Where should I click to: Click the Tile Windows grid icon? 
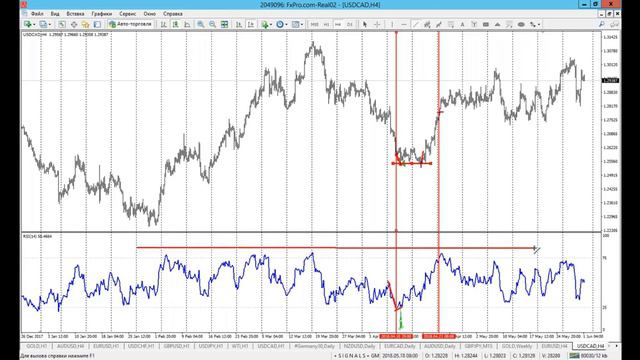pyautogui.click(x=224, y=24)
